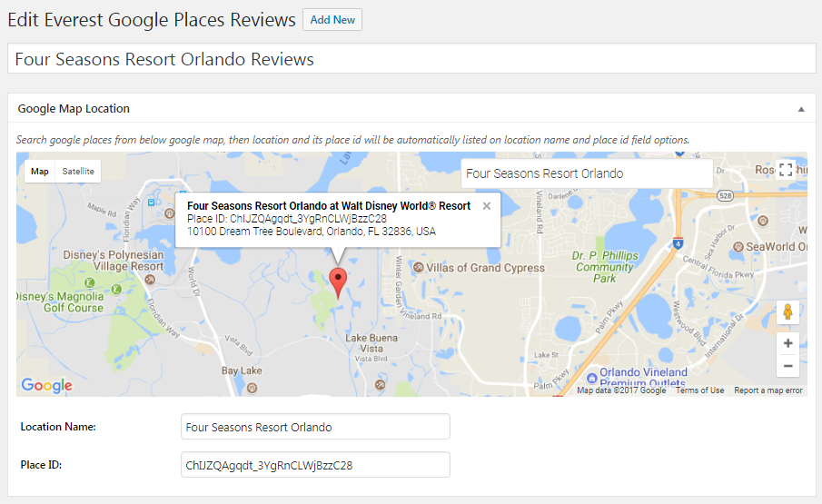822x504 pixels.
Task: Click the route 528 highway shield
Action: click(725, 196)
